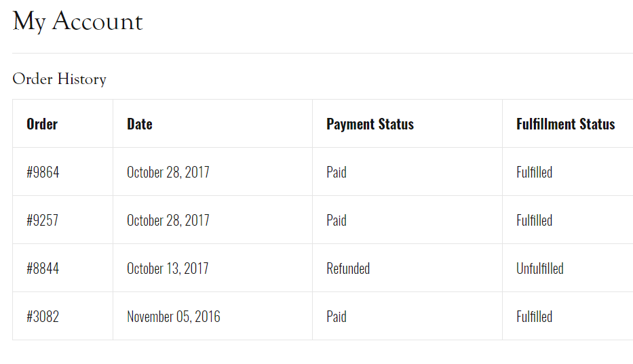Click Paid status for order #3082
Viewport: 633px width, 364px height.
[x=337, y=317]
